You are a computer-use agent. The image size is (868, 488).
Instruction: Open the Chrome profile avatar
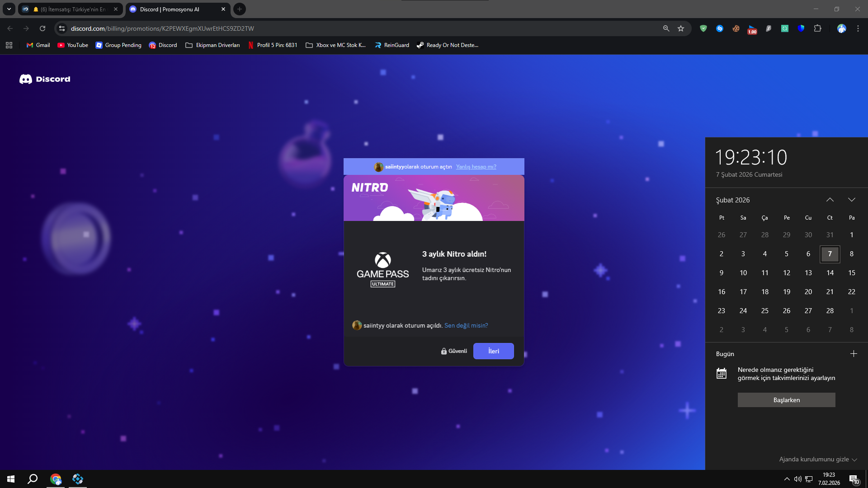[x=841, y=28]
